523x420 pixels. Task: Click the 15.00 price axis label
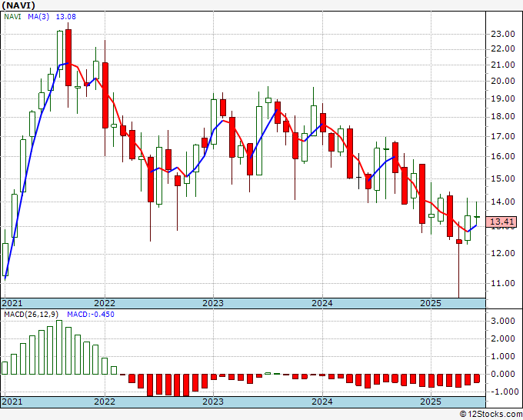(503, 178)
